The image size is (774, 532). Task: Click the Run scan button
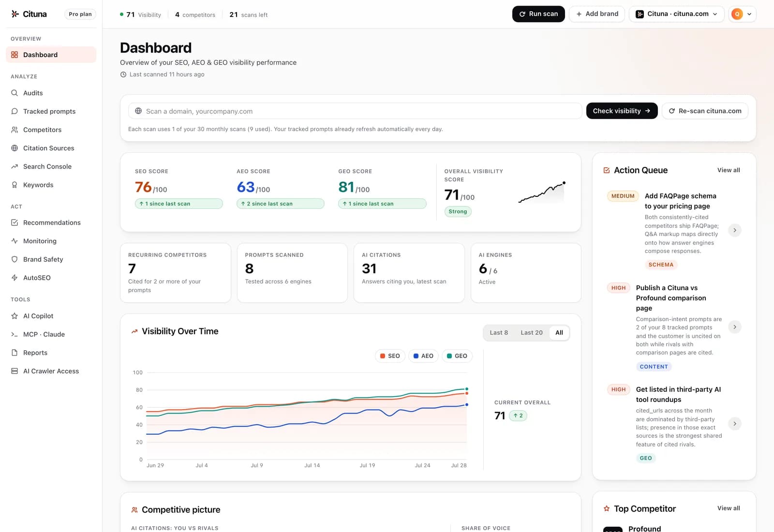click(x=538, y=14)
